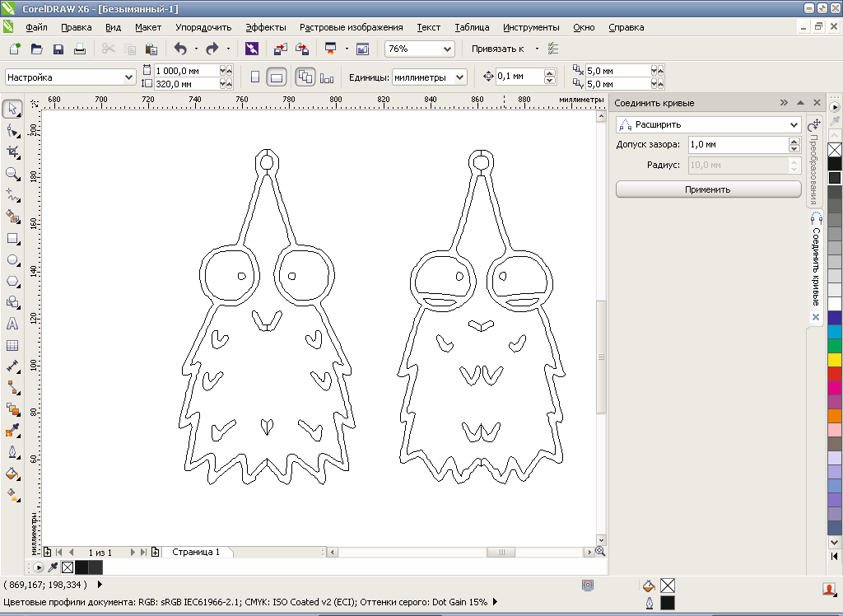Click the Redo arrow
The image size is (843, 616).
(212, 49)
